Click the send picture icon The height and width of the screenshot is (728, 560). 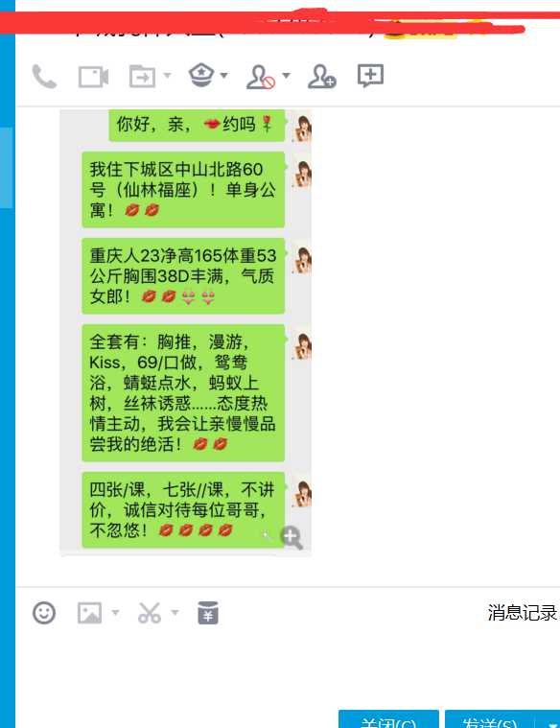tap(89, 613)
